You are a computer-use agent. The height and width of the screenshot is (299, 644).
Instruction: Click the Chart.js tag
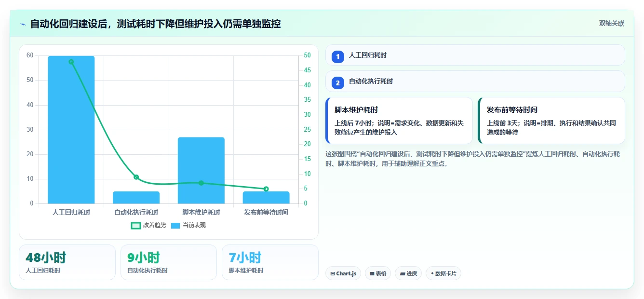tap(343, 273)
